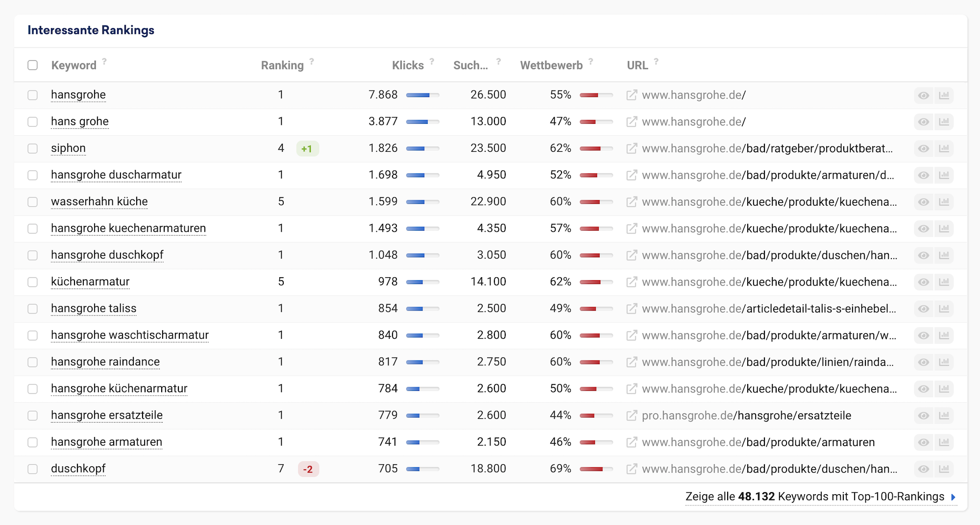The height and width of the screenshot is (525, 980).
Task: Click help question mark next to Wettbewerb
Action: (590, 61)
